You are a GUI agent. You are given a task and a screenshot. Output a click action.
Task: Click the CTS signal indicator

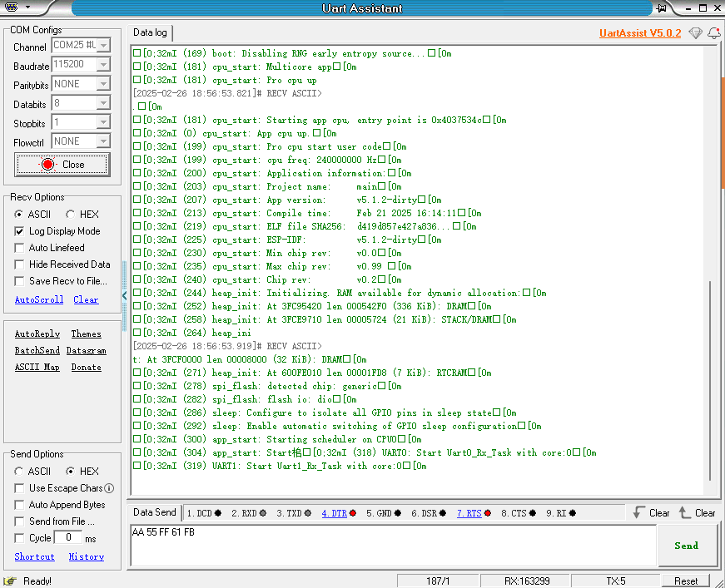[x=532, y=513]
